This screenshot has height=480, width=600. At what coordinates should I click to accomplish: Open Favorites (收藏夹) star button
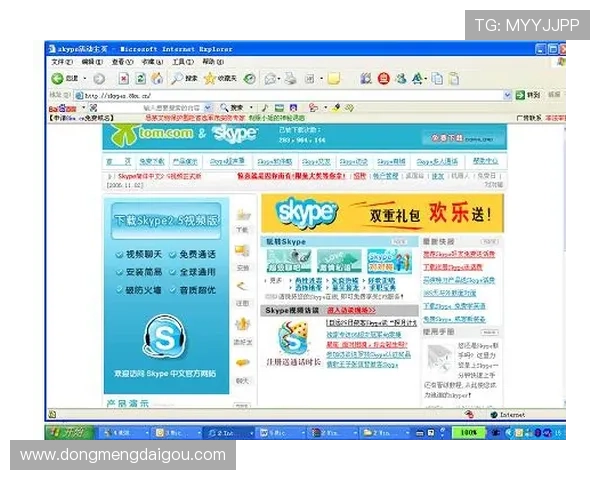[220, 78]
